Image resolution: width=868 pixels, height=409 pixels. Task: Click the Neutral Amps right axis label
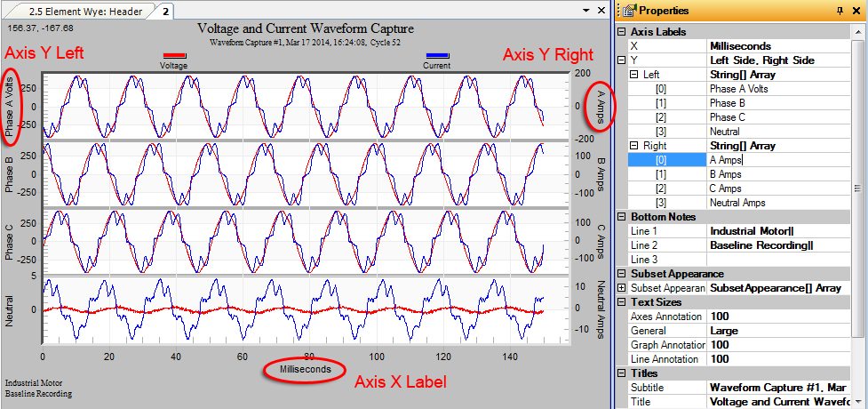coord(601,310)
